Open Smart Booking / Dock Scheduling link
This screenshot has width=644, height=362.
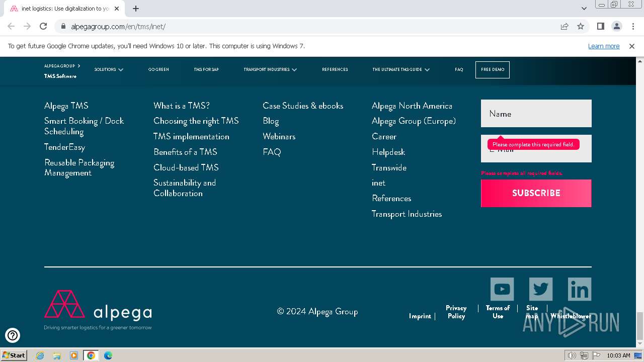point(84,126)
